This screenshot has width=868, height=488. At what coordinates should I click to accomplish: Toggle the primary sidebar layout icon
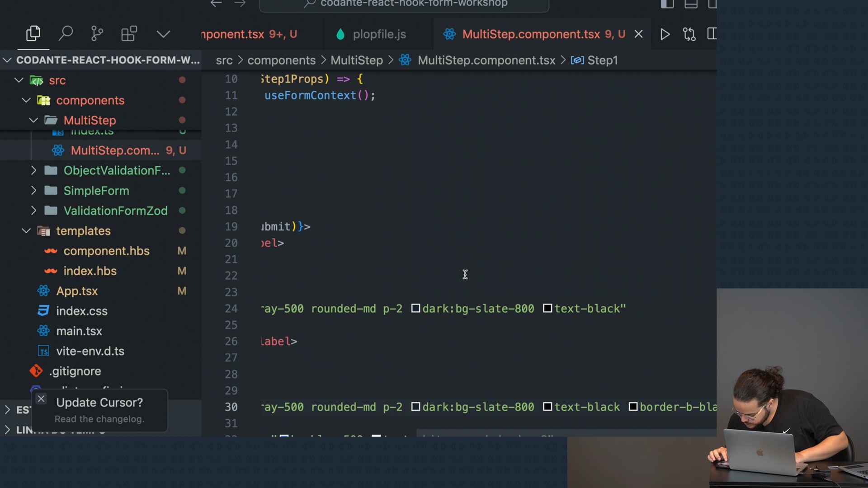(667, 4)
